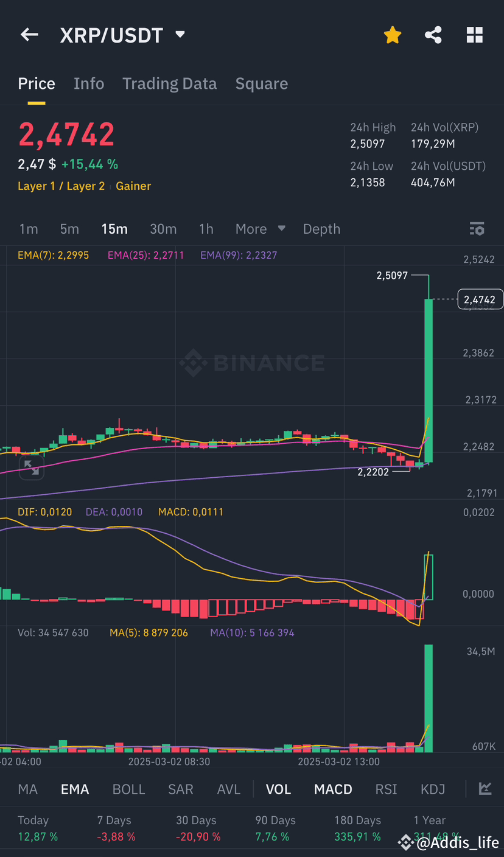
Task: Click the Today 12,87 % change
Action: [38, 836]
